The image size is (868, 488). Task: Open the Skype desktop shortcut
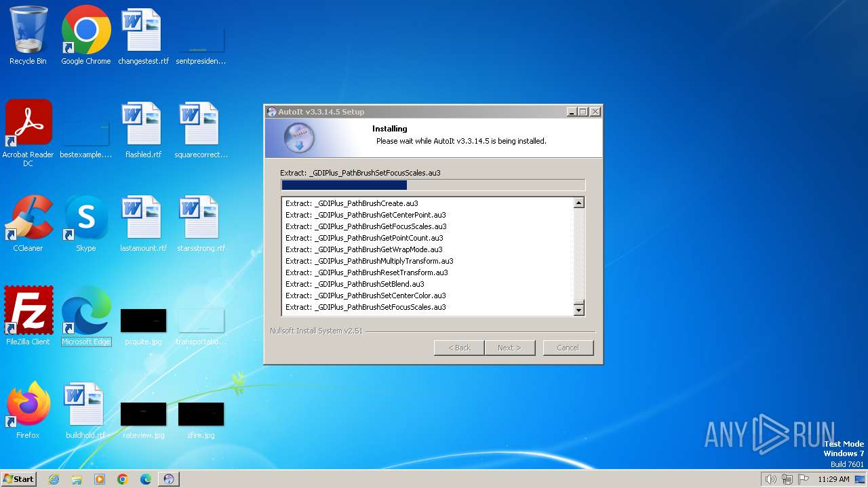pyautogui.click(x=86, y=222)
